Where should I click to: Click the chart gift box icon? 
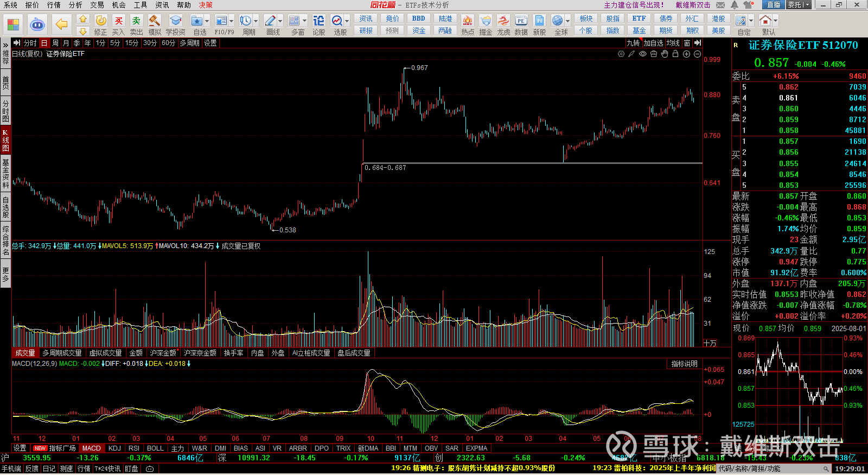tap(654, 54)
